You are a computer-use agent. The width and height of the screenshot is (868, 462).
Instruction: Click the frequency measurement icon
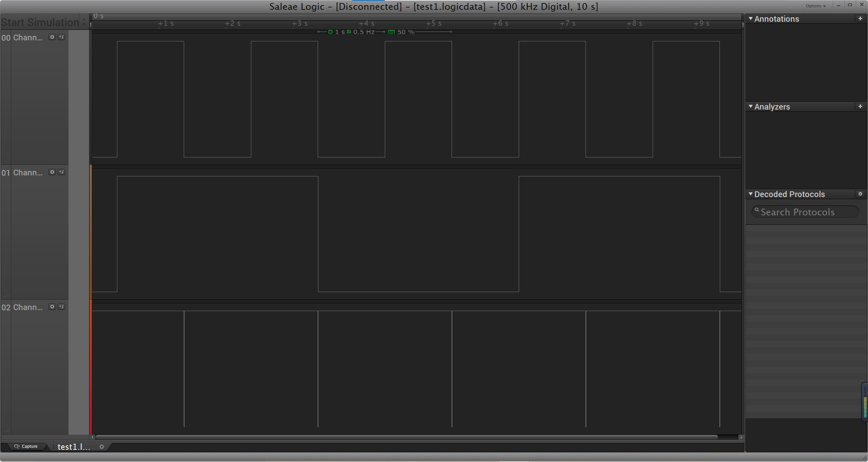coord(349,32)
